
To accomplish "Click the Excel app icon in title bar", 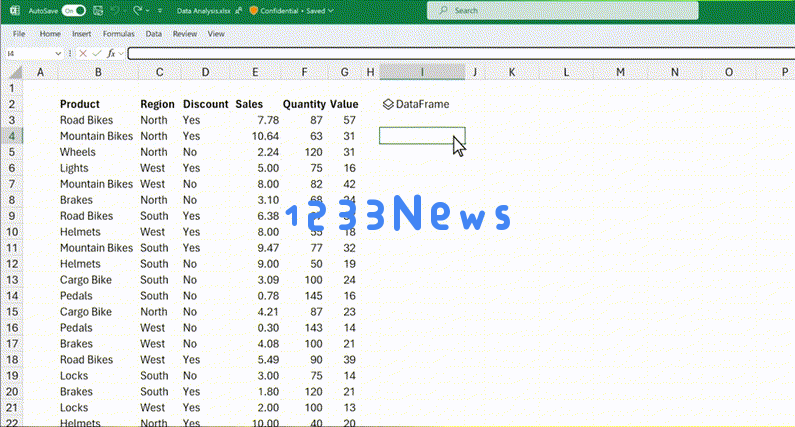I will point(15,11).
